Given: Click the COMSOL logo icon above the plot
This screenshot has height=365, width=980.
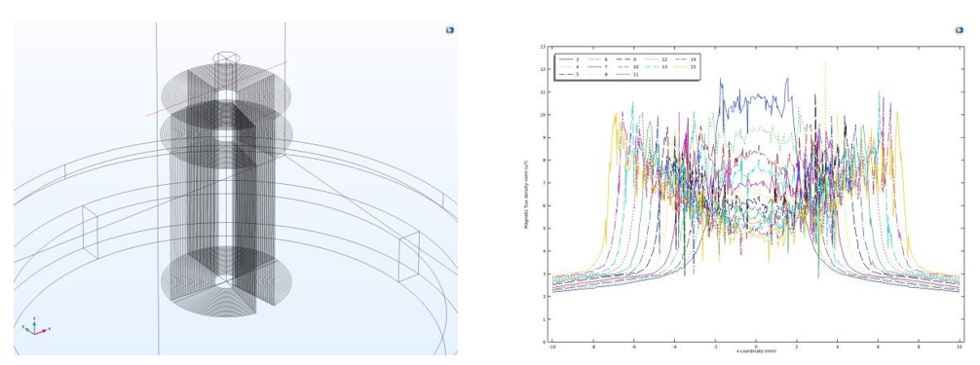Looking at the screenshot, I should (x=960, y=30).
